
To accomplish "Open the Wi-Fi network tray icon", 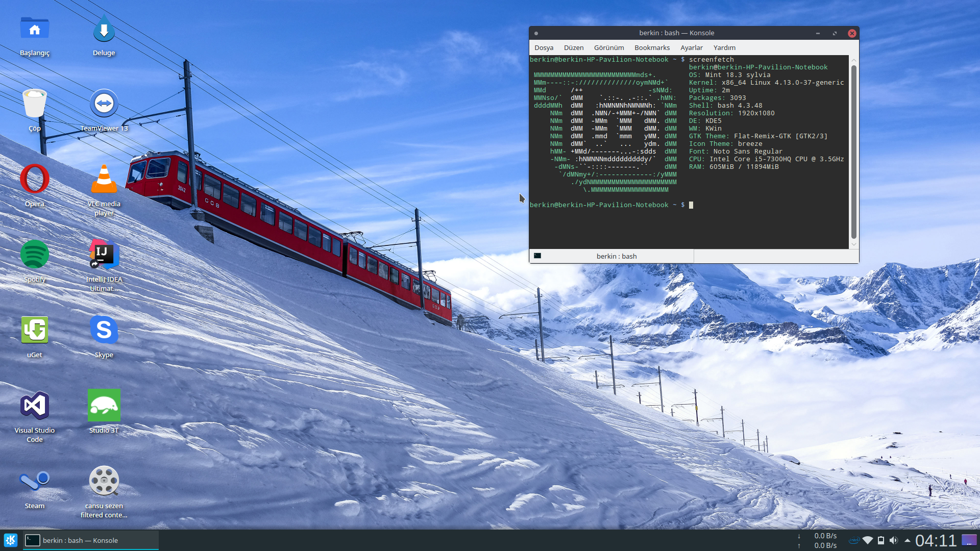I will coord(868,540).
